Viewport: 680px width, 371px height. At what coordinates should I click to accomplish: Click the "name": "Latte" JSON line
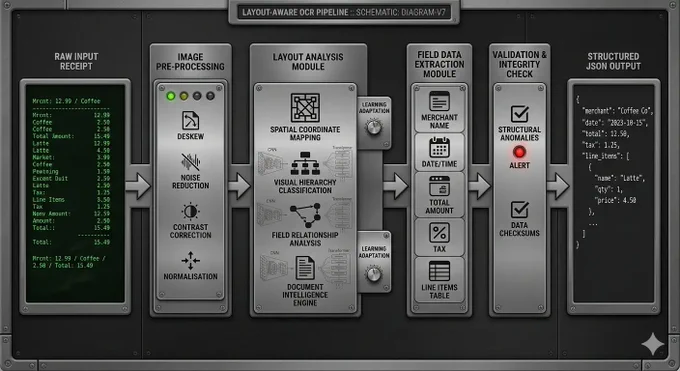619,178
